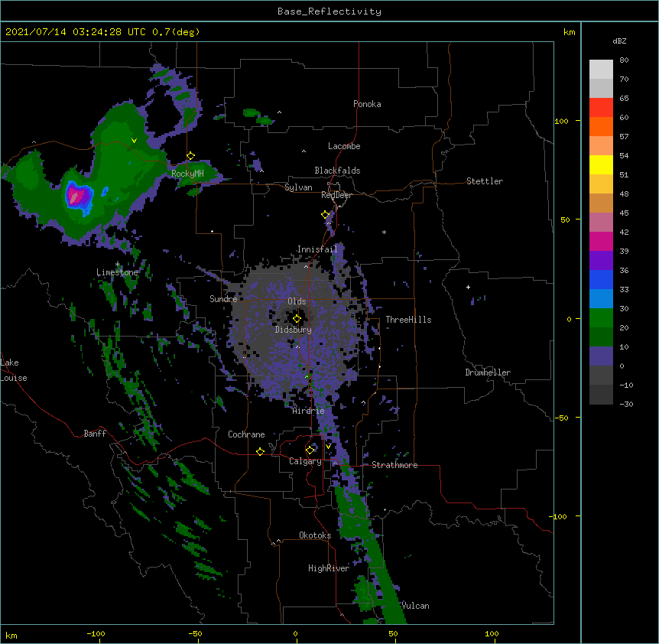Click the -50 tick on the right axis
Viewport: 659px width, 644px height.
point(561,418)
